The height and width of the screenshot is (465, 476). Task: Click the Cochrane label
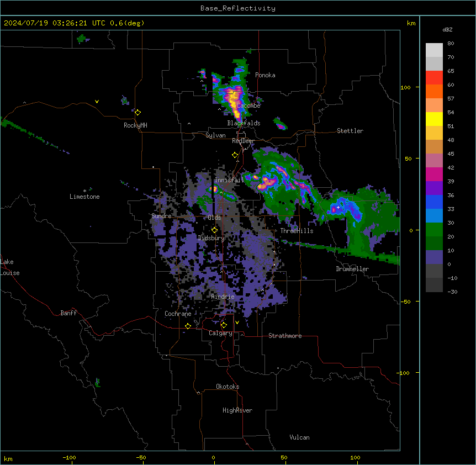(178, 314)
